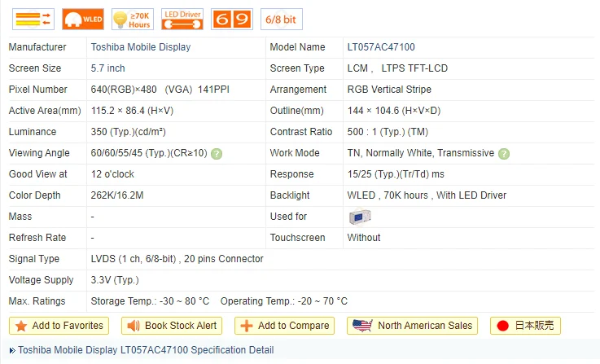
Task: Click the LED Driver badge icon
Action: point(182,20)
